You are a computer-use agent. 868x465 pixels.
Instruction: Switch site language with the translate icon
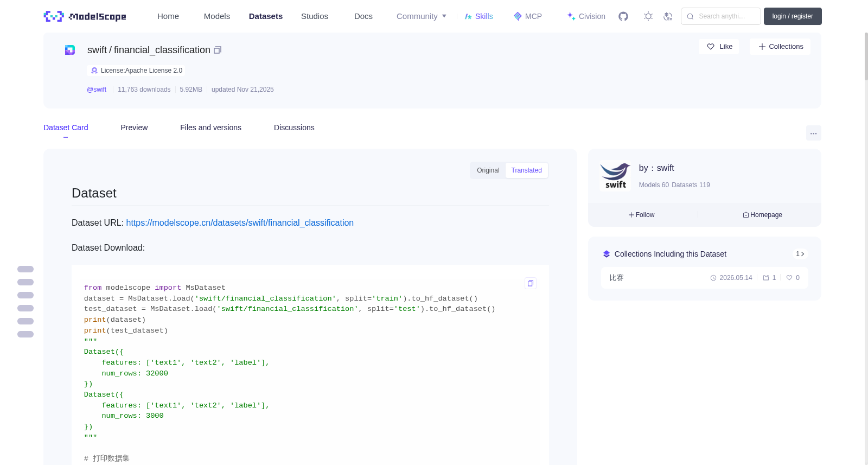click(x=668, y=16)
